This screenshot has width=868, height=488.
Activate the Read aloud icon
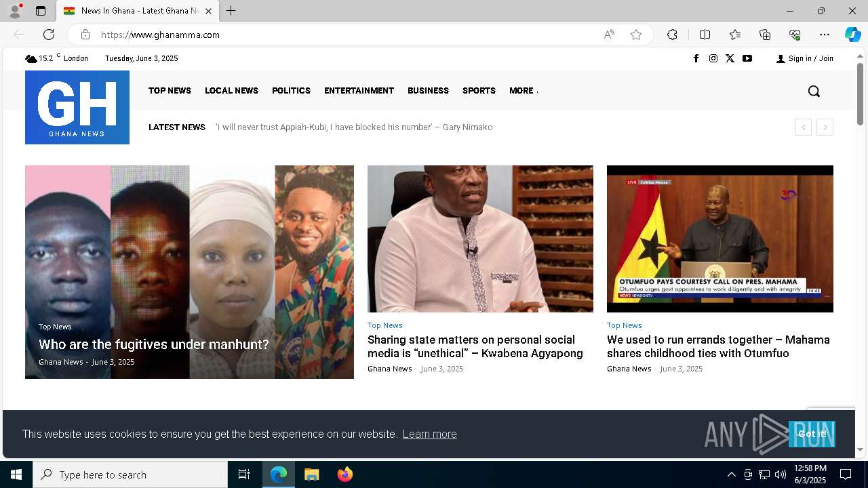609,35
